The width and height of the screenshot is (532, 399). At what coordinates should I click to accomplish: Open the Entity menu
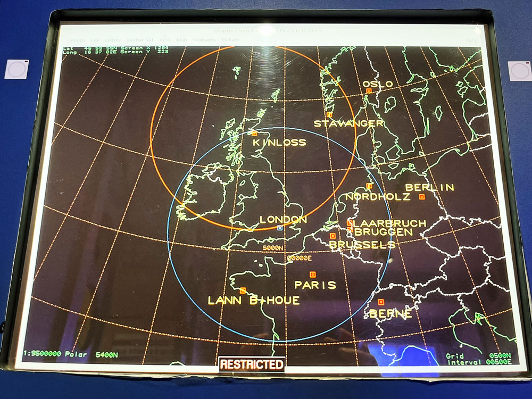click(113, 40)
